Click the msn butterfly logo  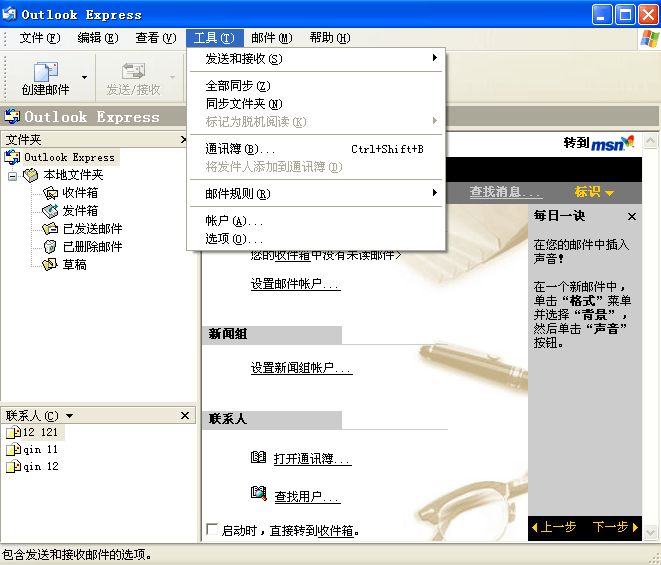click(628, 142)
